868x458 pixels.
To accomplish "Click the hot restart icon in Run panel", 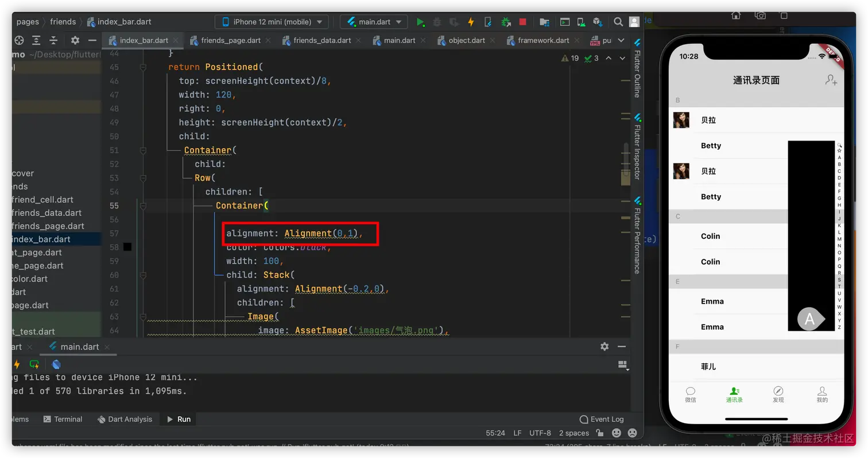I will click(34, 364).
